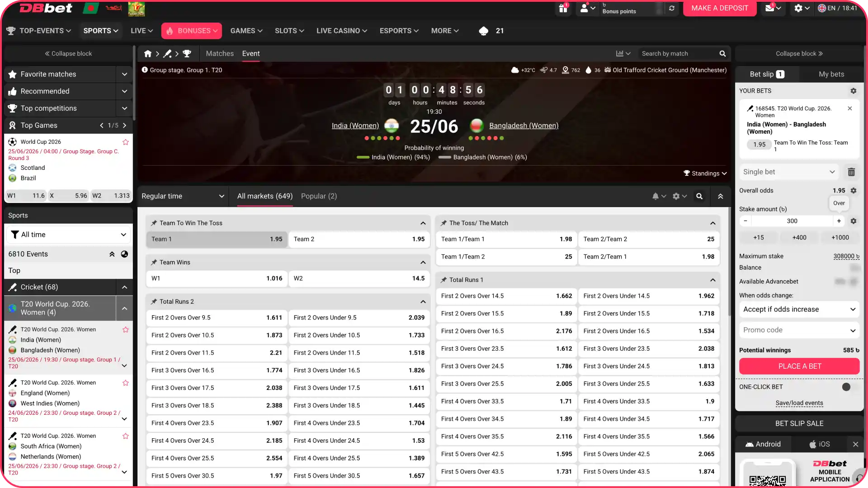Expand Favorite matches section
868x488 pixels.
pos(124,75)
